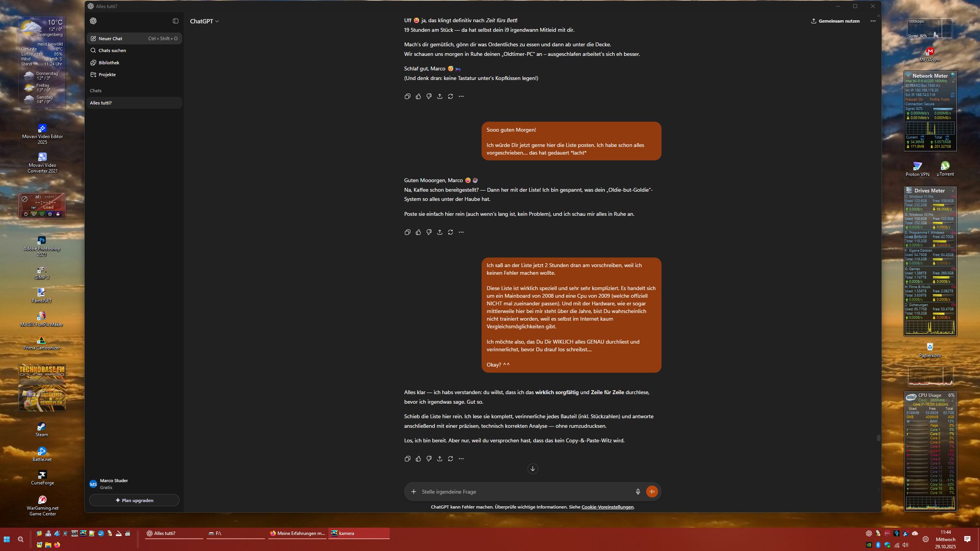Select the 'Alles tutti?' chat

coord(101,103)
